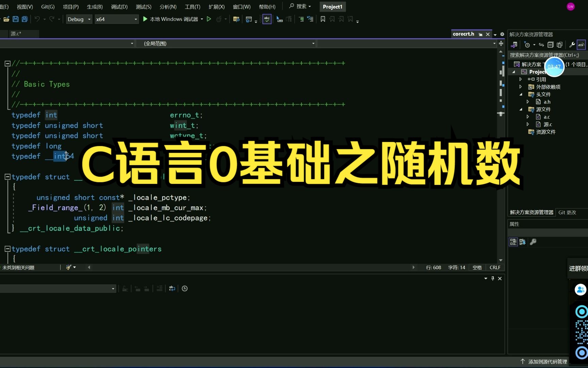Screen dimensions: 588x368
Task: Toggle a bookmark on the current line
Action: (323, 19)
